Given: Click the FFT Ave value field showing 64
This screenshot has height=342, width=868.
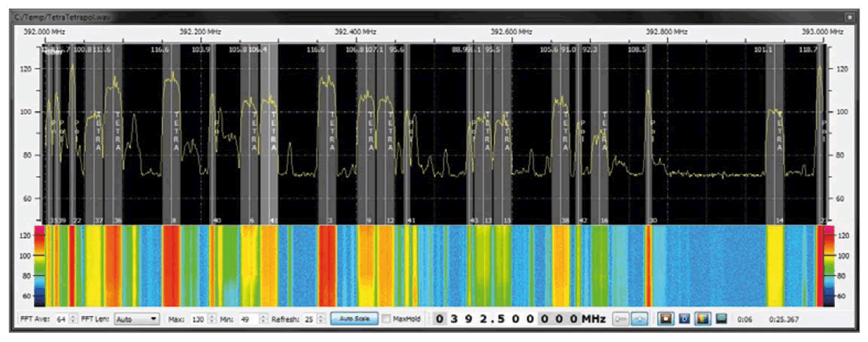Looking at the screenshot, I should (61, 319).
